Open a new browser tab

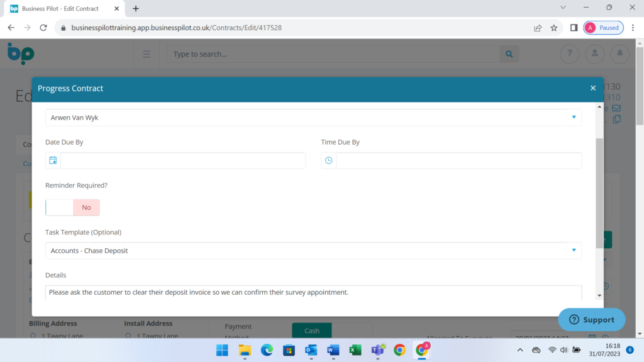(136, 9)
